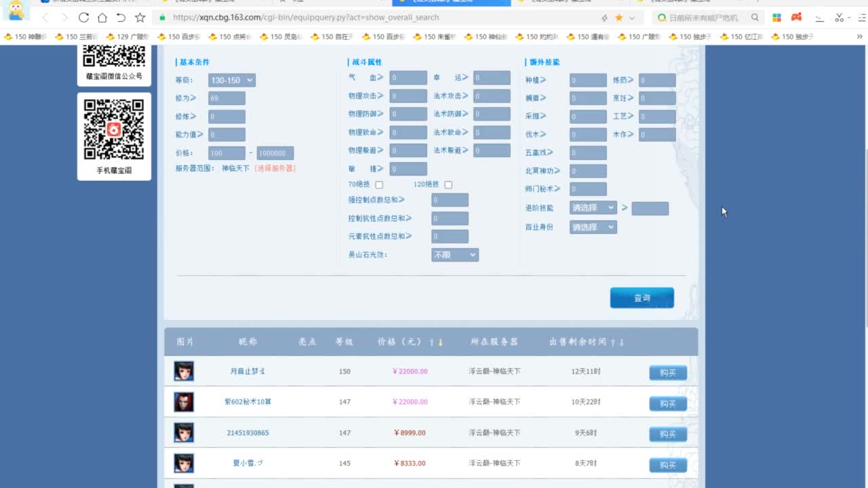Enable the 70绝技 checkbox
The width and height of the screenshot is (868, 488).
379,184
